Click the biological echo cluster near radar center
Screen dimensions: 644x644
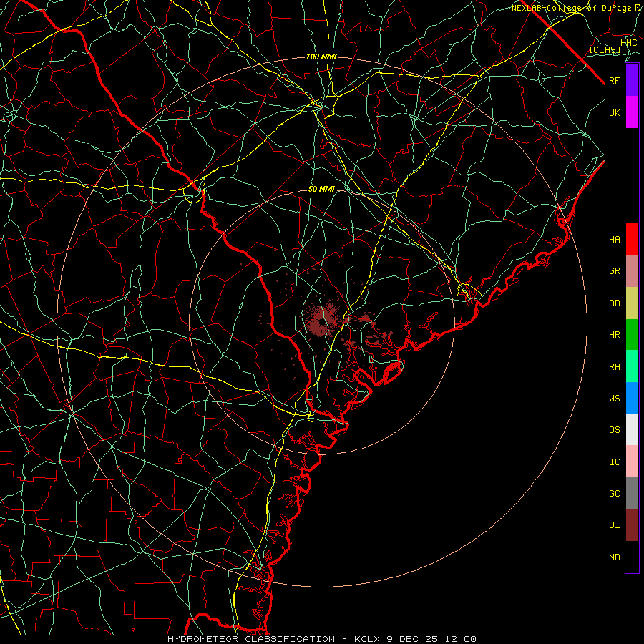(323, 320)
